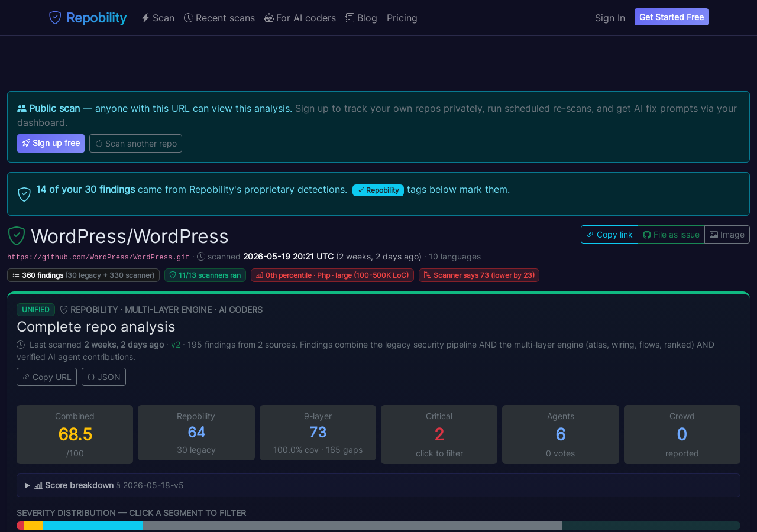Click the clock icon beside Last scanned
This screenshot has width=757, height=532.
[21, 345]
